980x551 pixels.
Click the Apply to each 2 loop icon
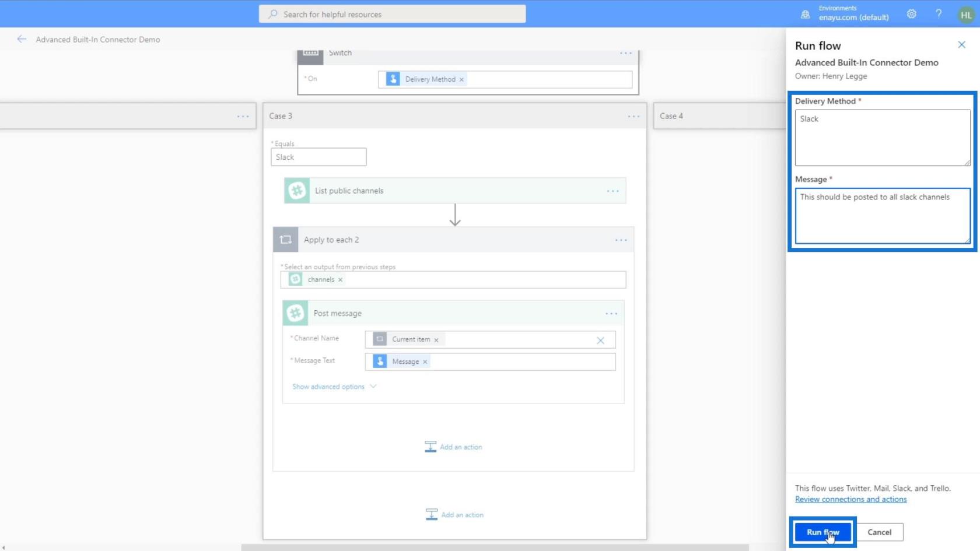[x=286, y=240]
